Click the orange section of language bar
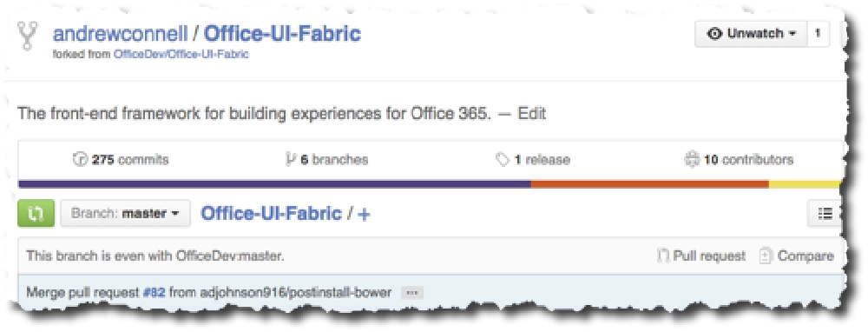This screenshot has width=868, height=332. 650,184
